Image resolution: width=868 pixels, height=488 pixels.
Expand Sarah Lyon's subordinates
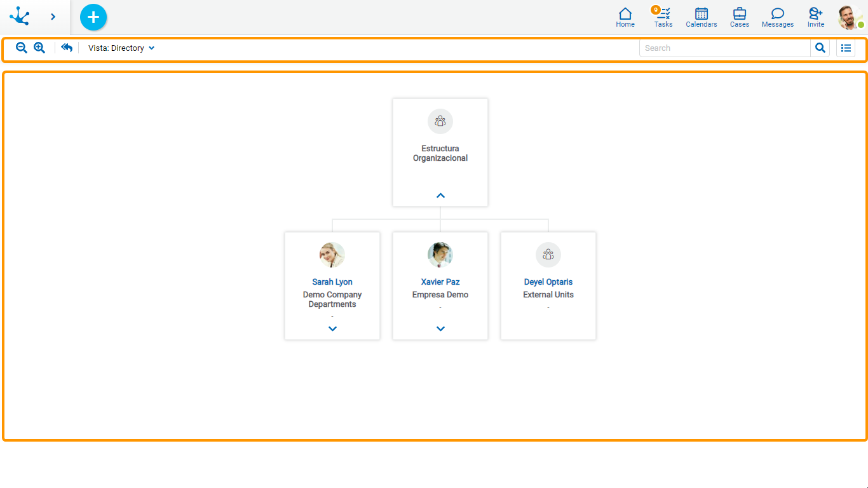click(332, 329)
